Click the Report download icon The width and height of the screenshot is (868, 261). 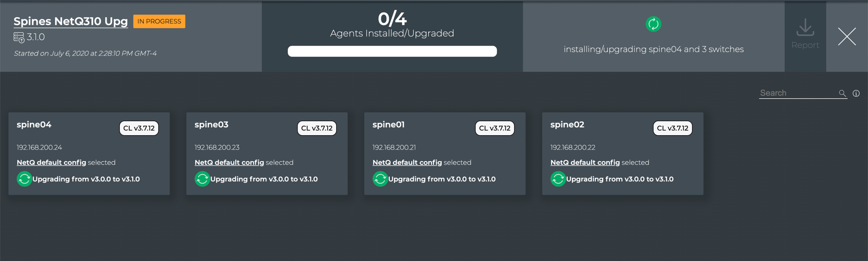click(805, 28)
